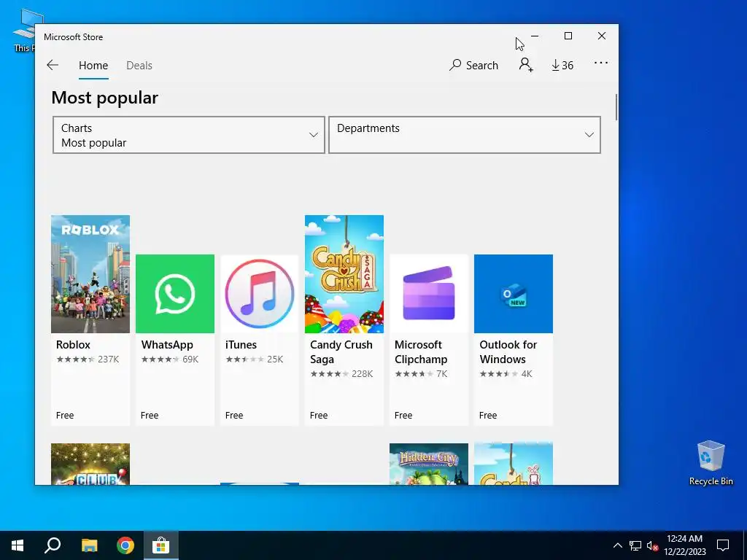Open the iTunes music note icon

point(260,294)
